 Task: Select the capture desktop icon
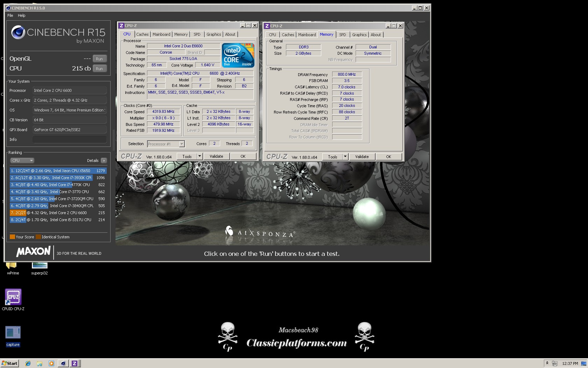[13, 336]
